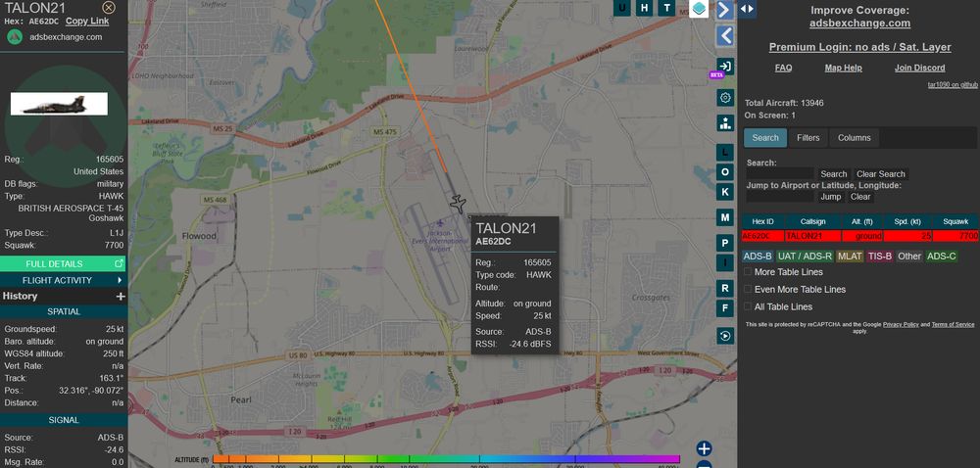This screenshot has width=980, height=468.
Task: Open the map layers selector
Action: (x=699, y=9)
